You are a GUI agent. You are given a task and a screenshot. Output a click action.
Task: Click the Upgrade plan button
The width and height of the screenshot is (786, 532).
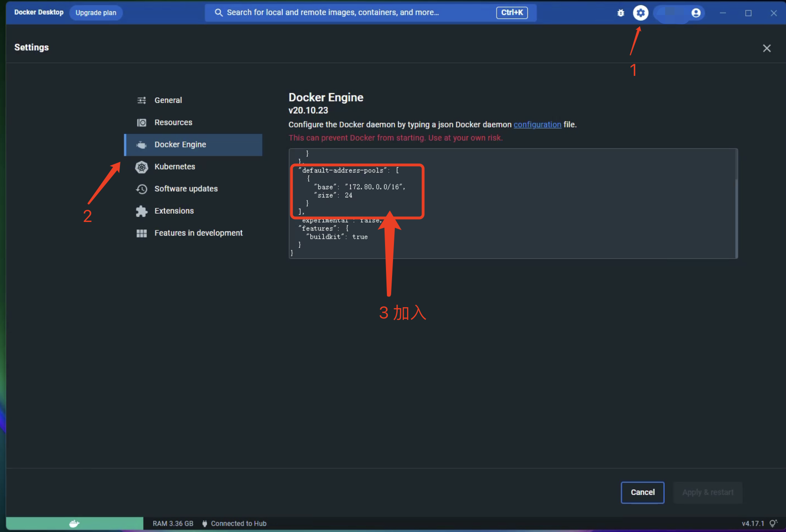click(96, 13)
